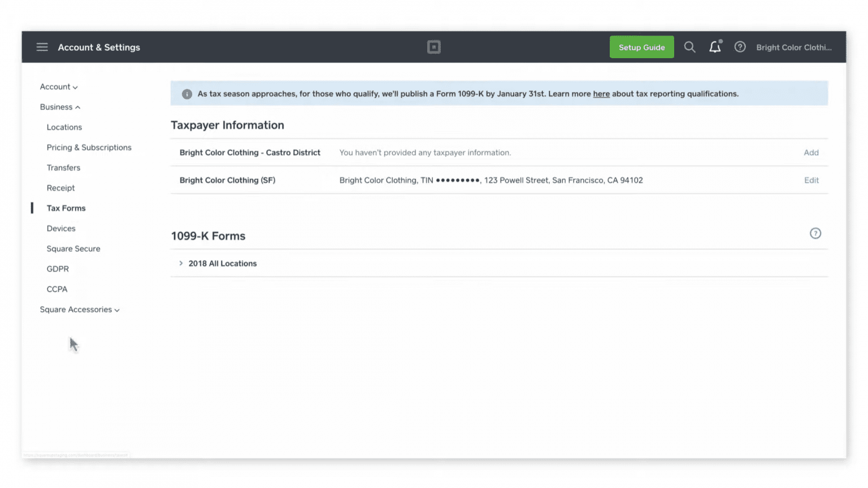This screenshot has height=488, width=868.
Task: Select Pricing & Subscriptions in sidebar
Action: click(89, 147)
